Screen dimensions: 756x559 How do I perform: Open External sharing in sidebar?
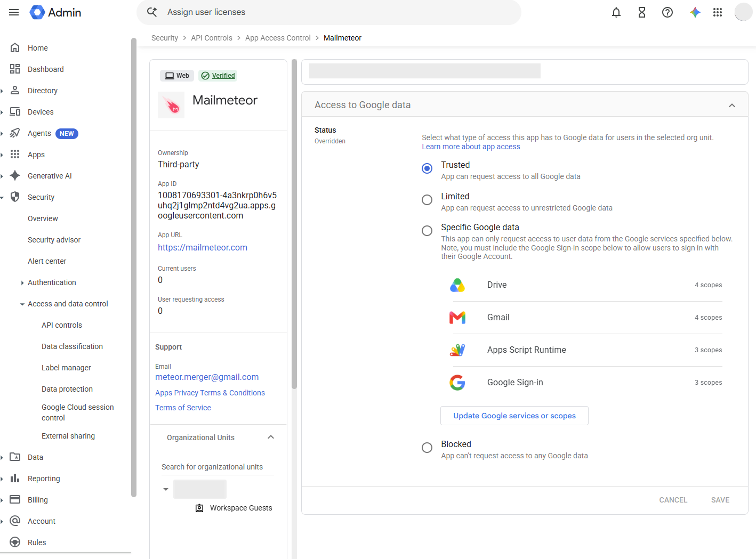[68, 436]
